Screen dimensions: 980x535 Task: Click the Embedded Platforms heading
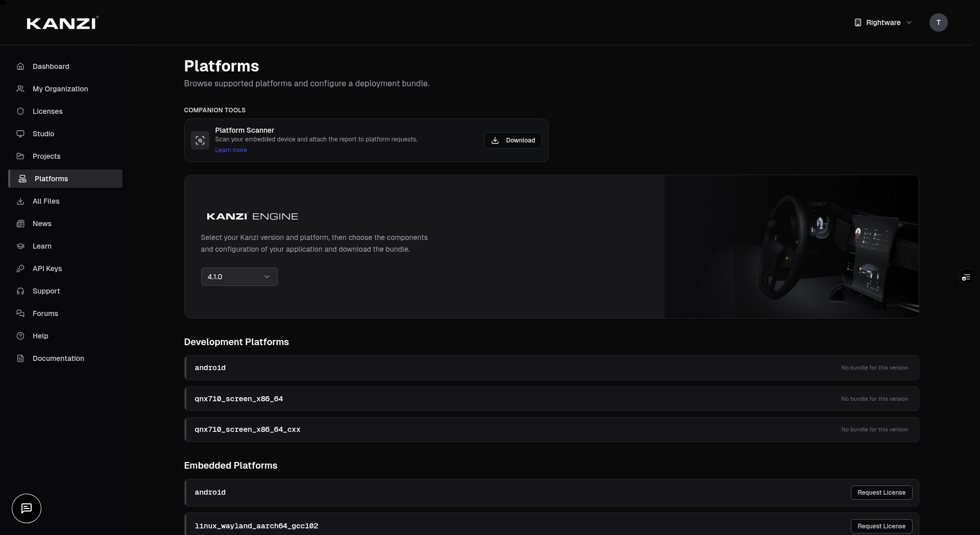(231, 466)
